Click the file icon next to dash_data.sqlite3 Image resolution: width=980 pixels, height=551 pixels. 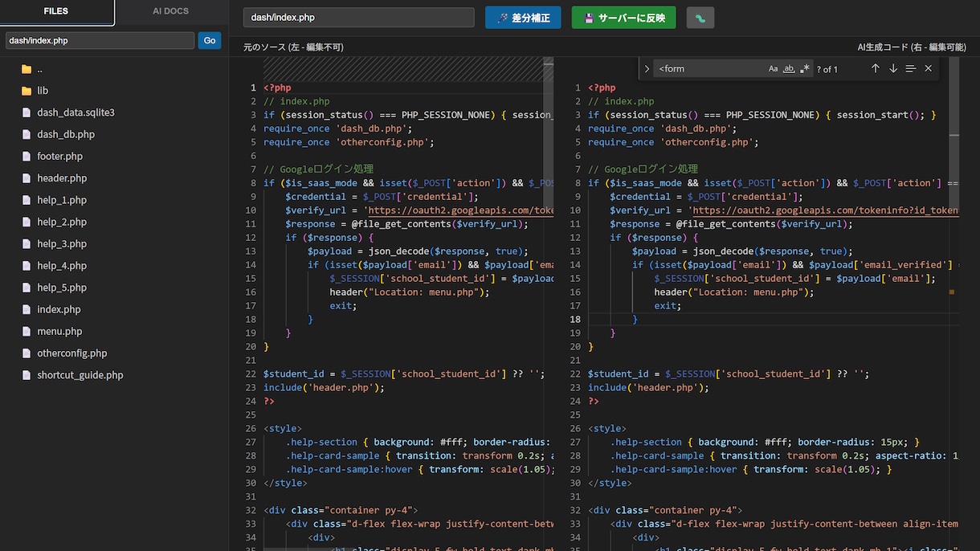click(x=27, y=112)
